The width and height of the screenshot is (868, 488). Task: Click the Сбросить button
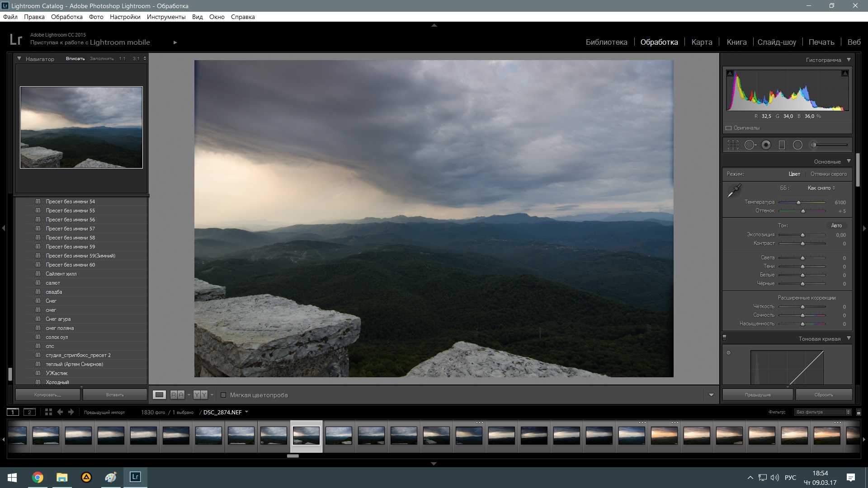[823, 395]
